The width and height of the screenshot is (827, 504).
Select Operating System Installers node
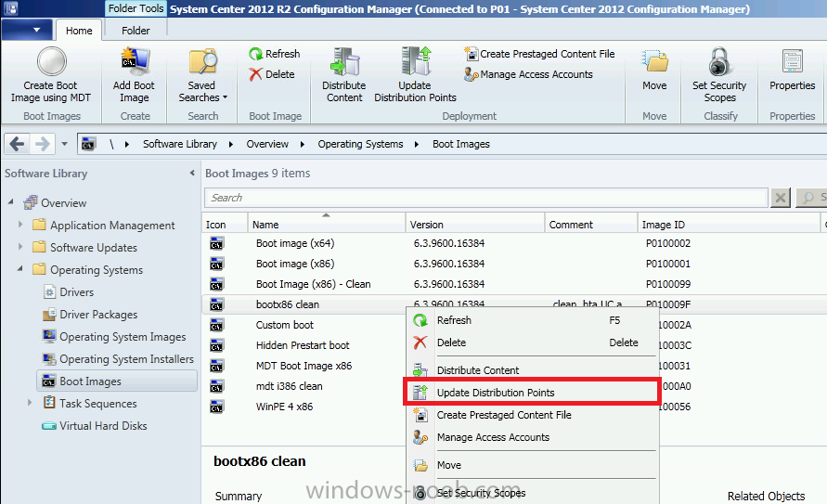click(126, 359)
